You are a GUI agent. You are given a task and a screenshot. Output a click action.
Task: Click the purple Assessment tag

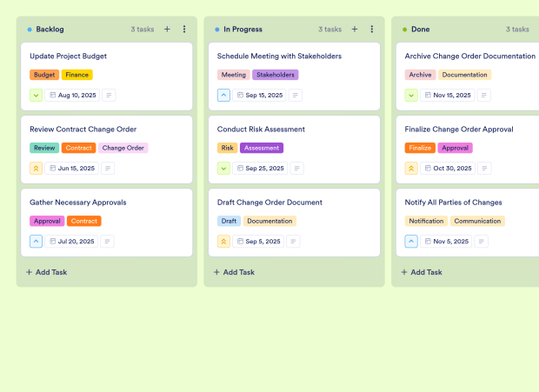pyautogui.click(x=262, y=148)
